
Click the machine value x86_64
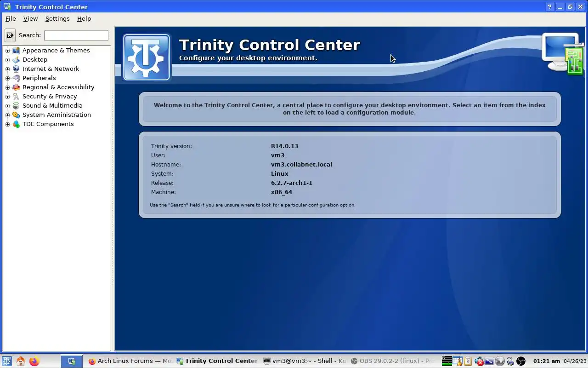point(282,192)
